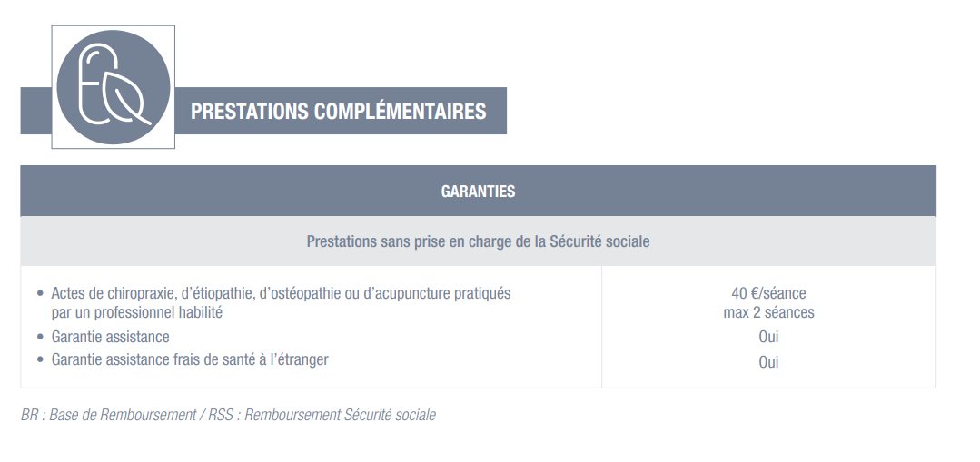This screenshot has width=980, height=462.
Task: Click the Garantie assistance text without étranger
Action: point(110,337)
